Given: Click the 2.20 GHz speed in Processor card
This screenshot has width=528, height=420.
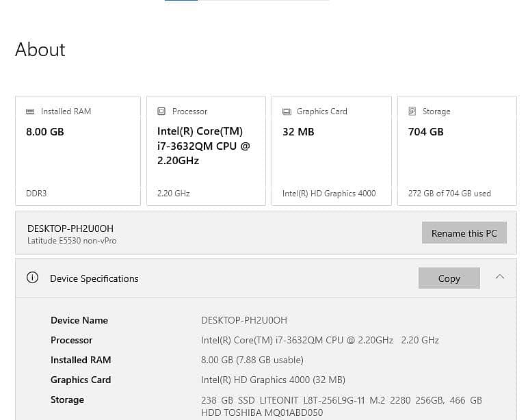Looking at the screenshot, I should (174, 194).
